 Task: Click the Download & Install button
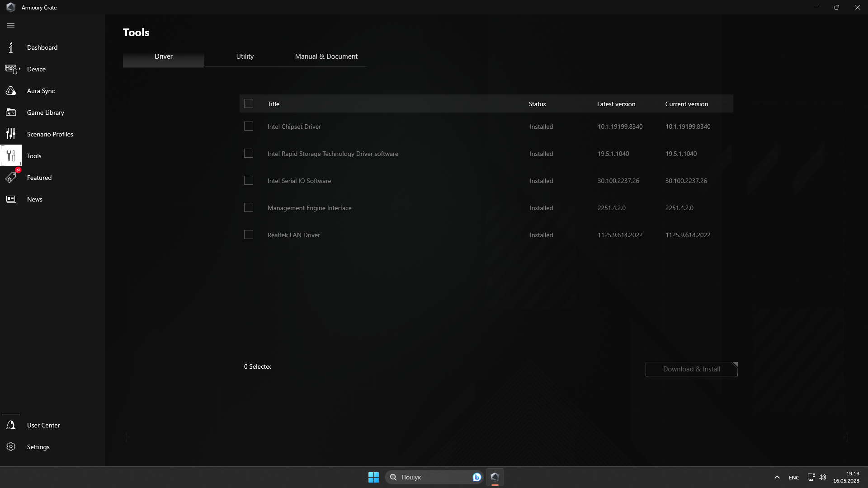(691, 369)
